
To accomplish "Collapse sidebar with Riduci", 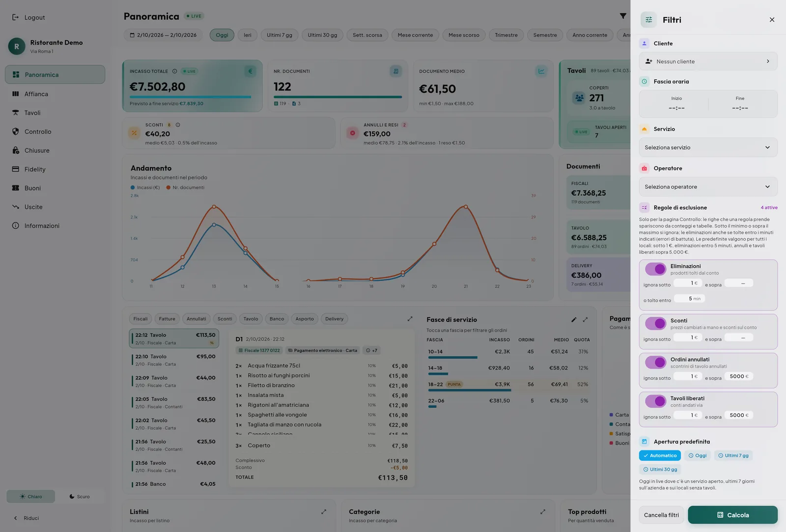I will pos(26,518).
